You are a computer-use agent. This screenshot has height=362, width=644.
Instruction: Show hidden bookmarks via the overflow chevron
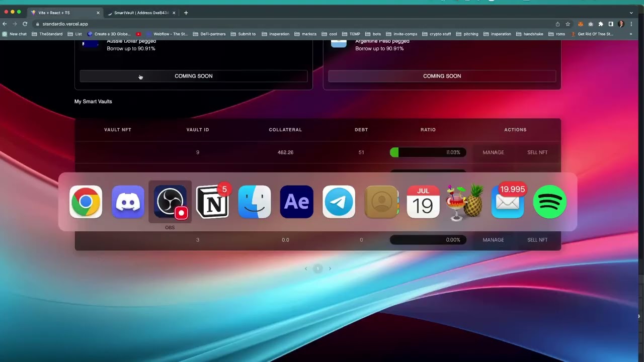[631, 34]
